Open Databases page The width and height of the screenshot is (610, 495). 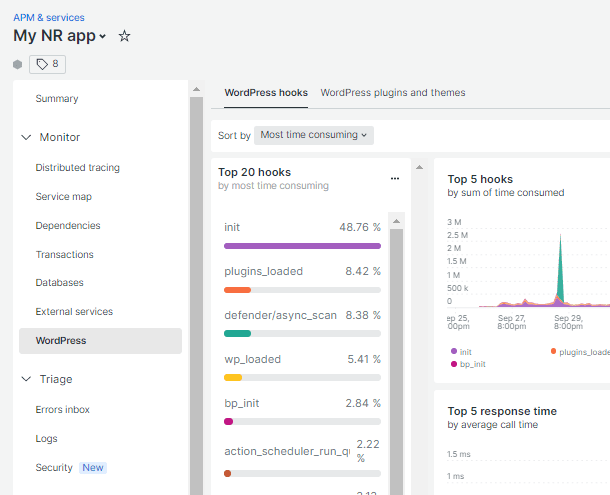point(60,283)
